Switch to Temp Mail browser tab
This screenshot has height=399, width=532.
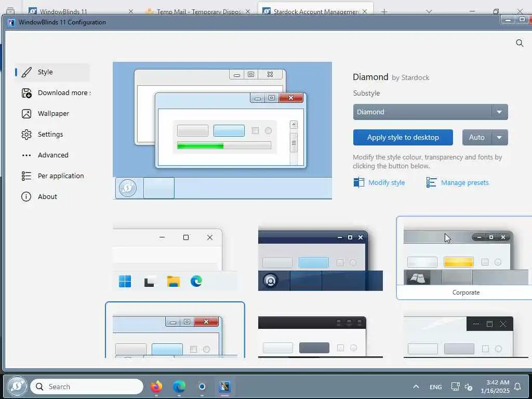click(x=198, y=11)
